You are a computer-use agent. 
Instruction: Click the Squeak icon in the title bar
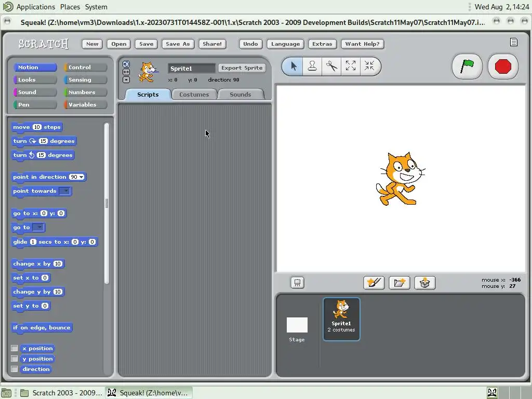pyautogui.click(x=7, y=21)
